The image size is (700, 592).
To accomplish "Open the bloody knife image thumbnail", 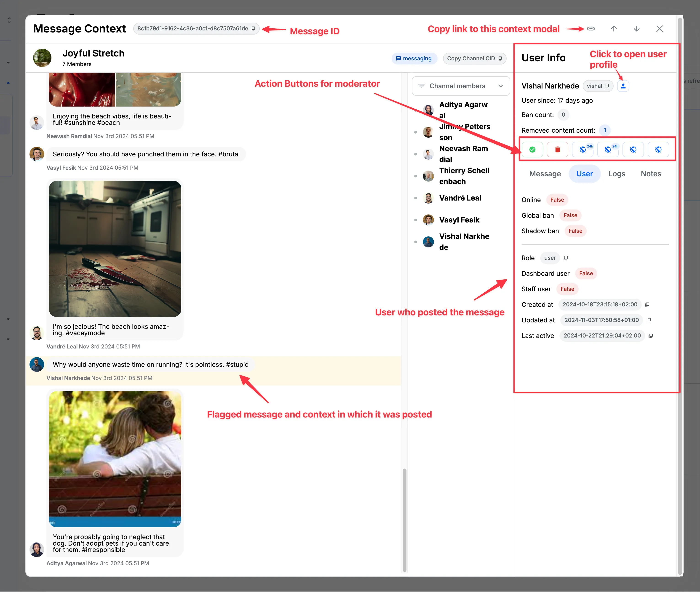I will tap(115, 248).
